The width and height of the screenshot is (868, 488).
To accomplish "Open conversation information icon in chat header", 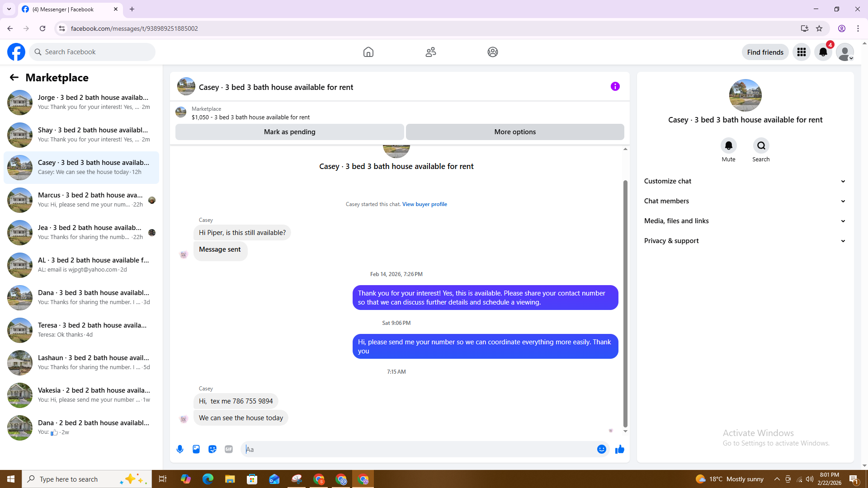I will point(615,86).
